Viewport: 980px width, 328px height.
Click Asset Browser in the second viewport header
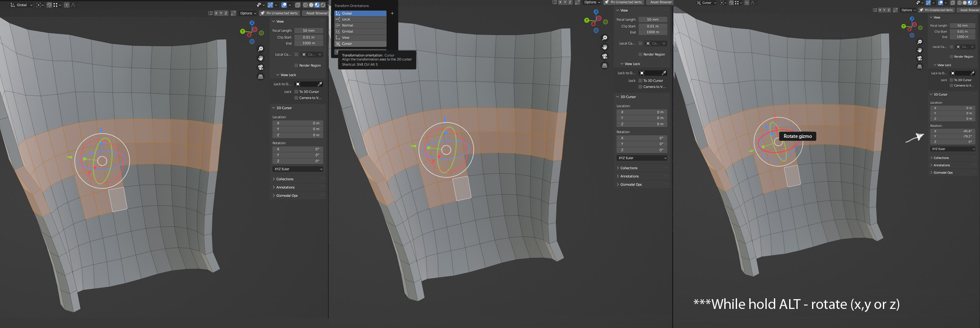(x=661, y=2)
